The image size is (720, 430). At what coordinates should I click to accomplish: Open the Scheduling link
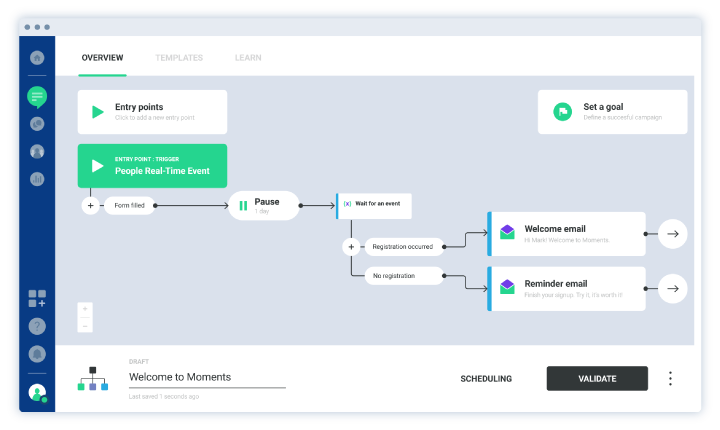pos(486,379)
